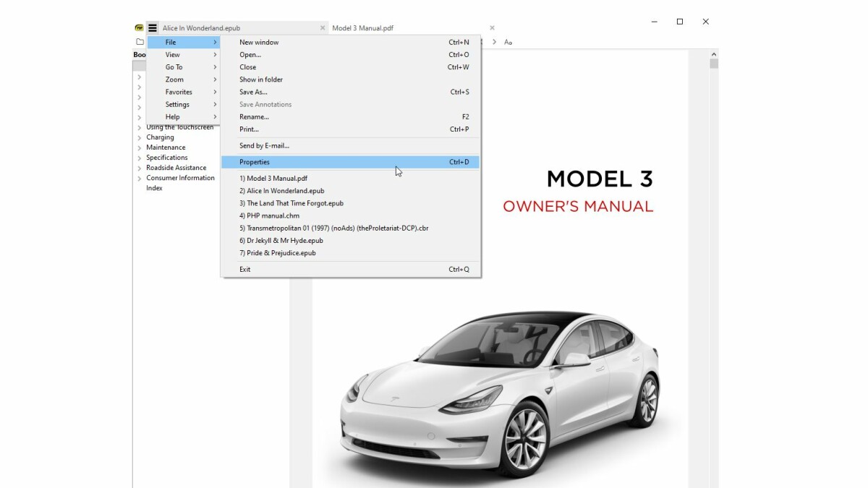
Task: Select Rename... menu entry
Action: pyautogui.click(x=351, y=116)
